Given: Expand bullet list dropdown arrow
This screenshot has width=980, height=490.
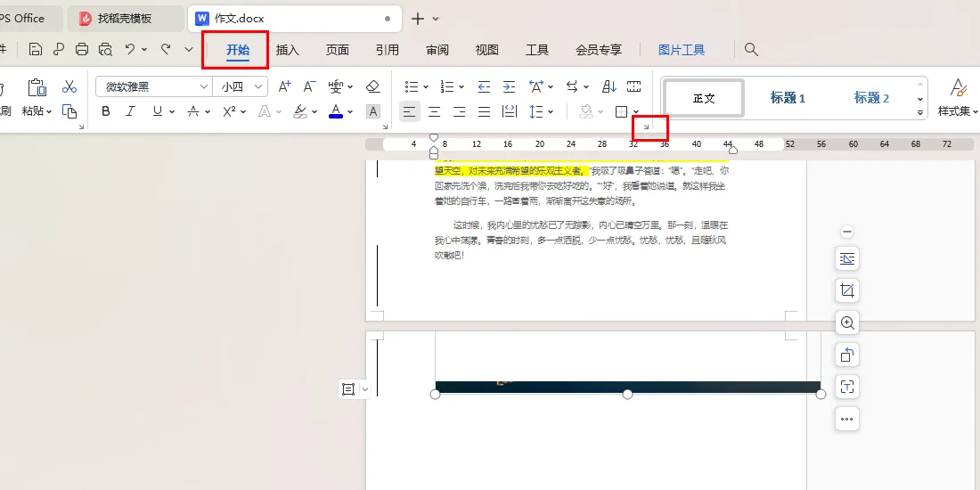Looking at the screenshot, I should coord(426,87).
